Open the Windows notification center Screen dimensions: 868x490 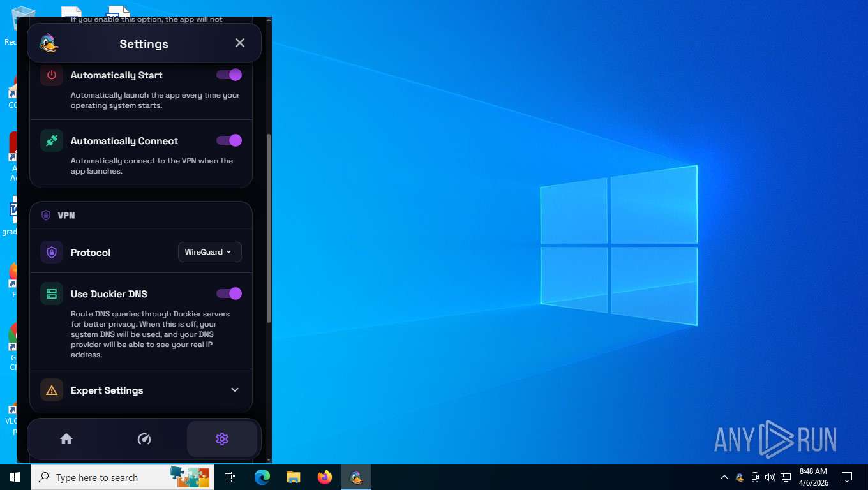[x=847, y=477]
